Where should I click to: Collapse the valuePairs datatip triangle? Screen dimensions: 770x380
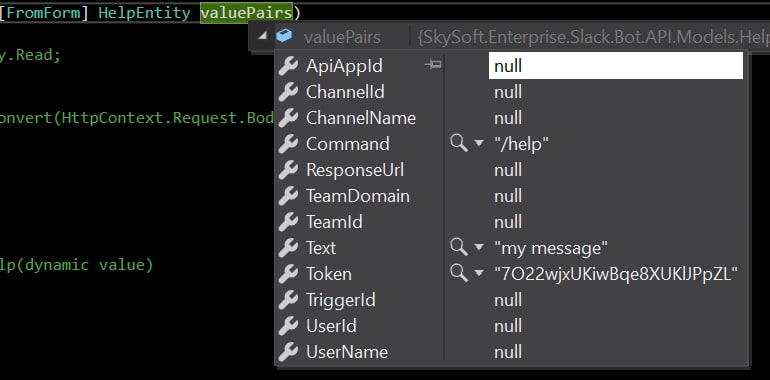[263, 35]
